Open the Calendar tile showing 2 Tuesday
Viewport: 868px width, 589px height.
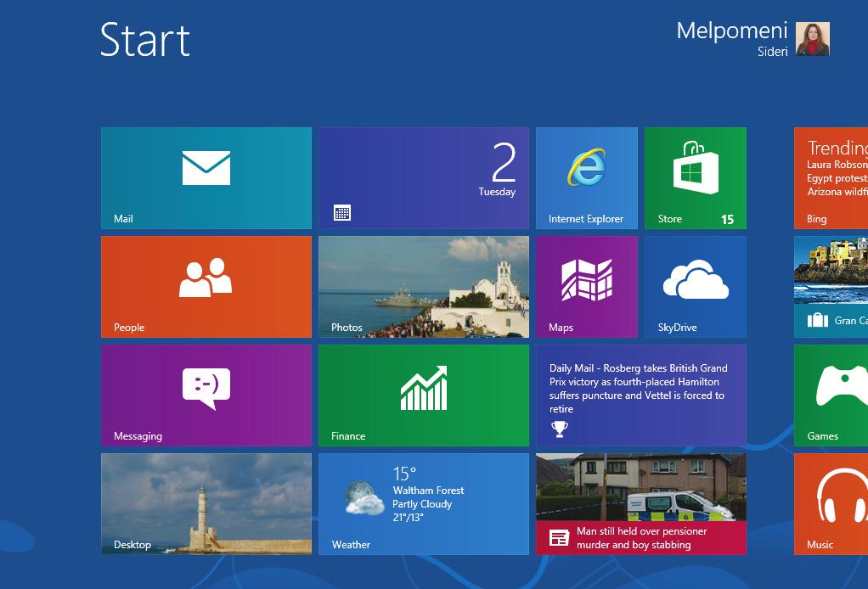[x=424, y=178]
